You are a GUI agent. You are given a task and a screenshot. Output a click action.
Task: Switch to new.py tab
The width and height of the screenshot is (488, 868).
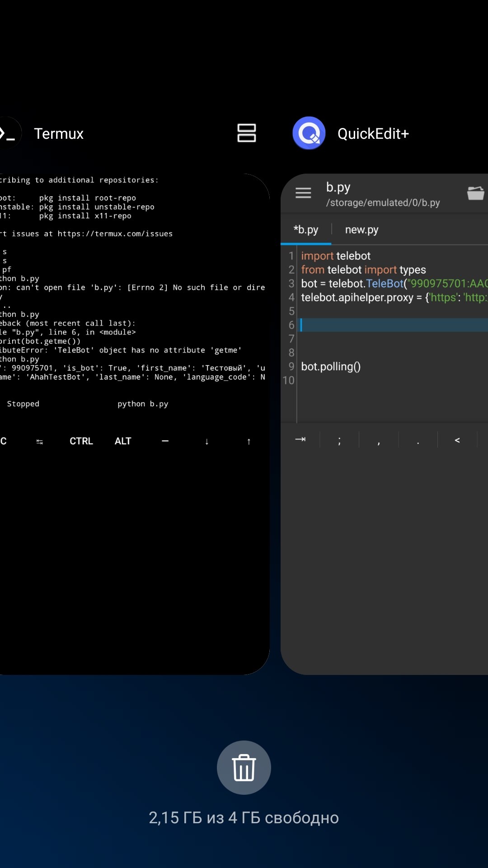361,230
